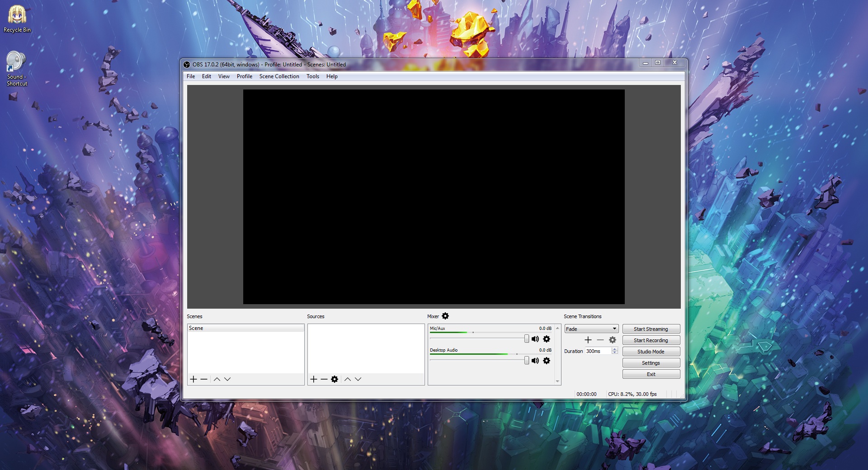
Task: Mute the Mic/Aux audio
Action: tap(535, 339)
